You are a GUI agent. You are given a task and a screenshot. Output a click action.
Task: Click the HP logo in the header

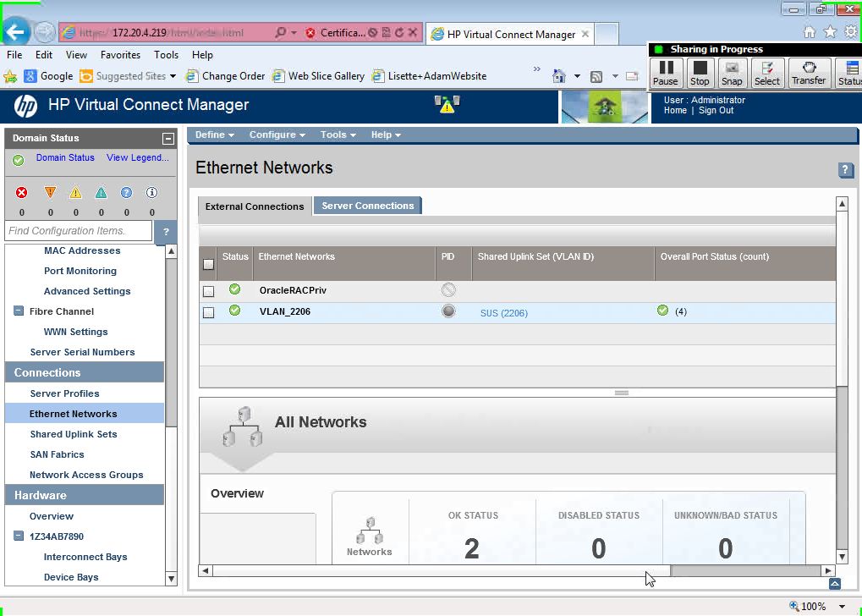coord(25,106)
